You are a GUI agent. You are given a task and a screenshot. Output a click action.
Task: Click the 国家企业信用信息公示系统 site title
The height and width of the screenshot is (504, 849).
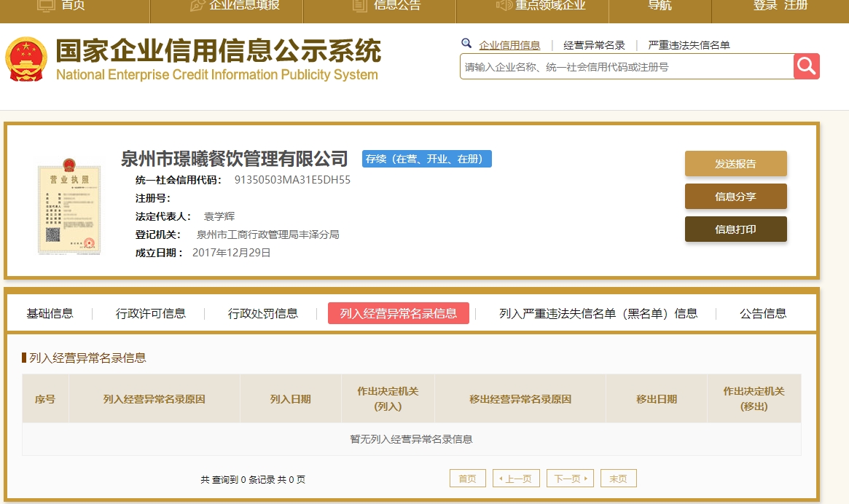point(219,51)
